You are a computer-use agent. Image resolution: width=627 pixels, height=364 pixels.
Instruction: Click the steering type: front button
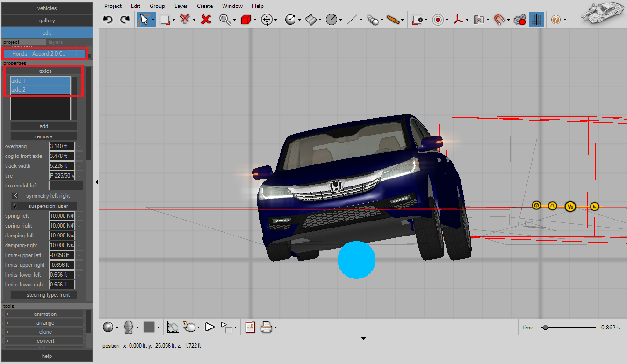pos(43,295)
